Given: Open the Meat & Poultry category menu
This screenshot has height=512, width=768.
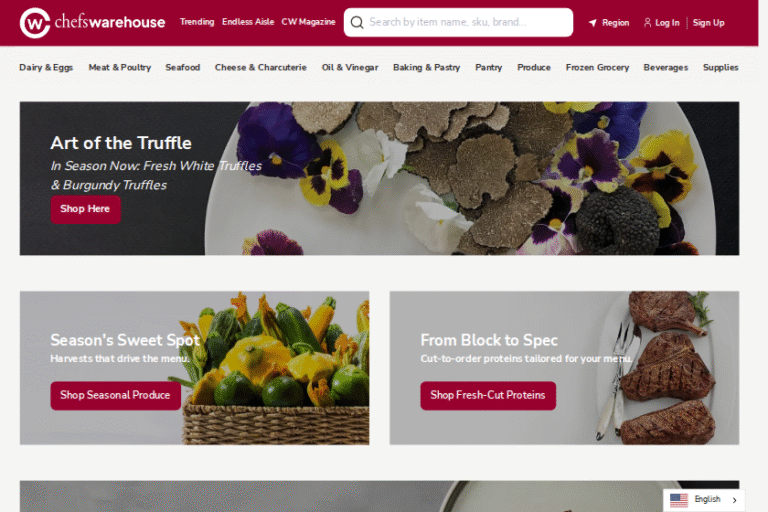Looking at the screenshot, I should 120,68.
